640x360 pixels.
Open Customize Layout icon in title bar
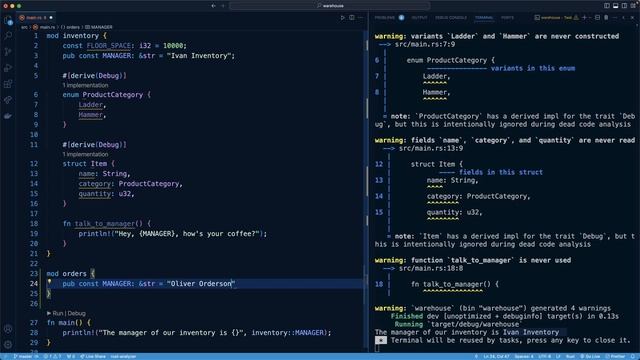pos(633,6)
